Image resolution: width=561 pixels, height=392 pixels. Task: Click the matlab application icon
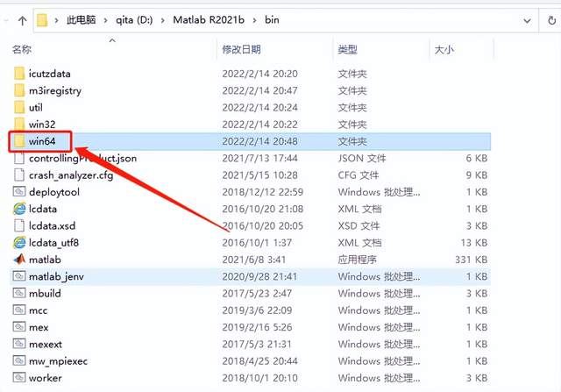tap(19, 260)
